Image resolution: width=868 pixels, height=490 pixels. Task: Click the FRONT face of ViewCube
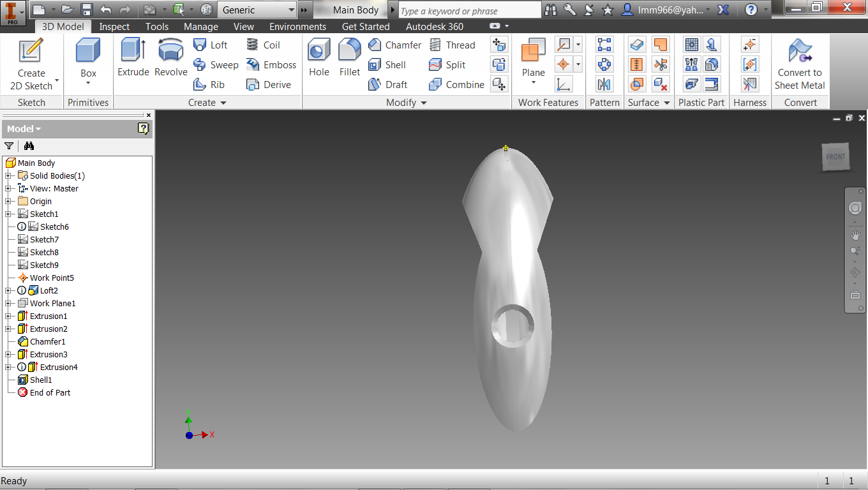click(835, 157)
